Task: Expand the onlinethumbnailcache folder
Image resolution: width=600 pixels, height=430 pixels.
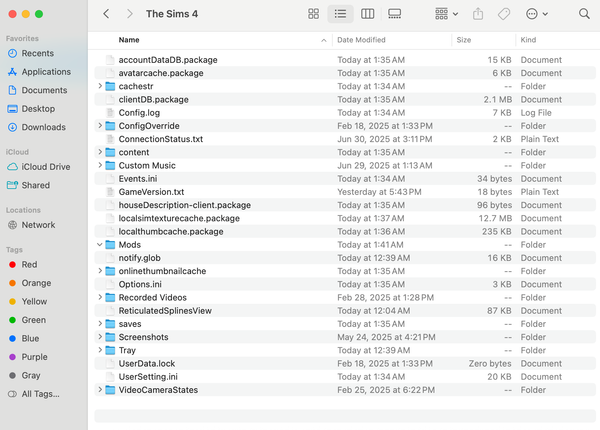Action: point(100,271)
